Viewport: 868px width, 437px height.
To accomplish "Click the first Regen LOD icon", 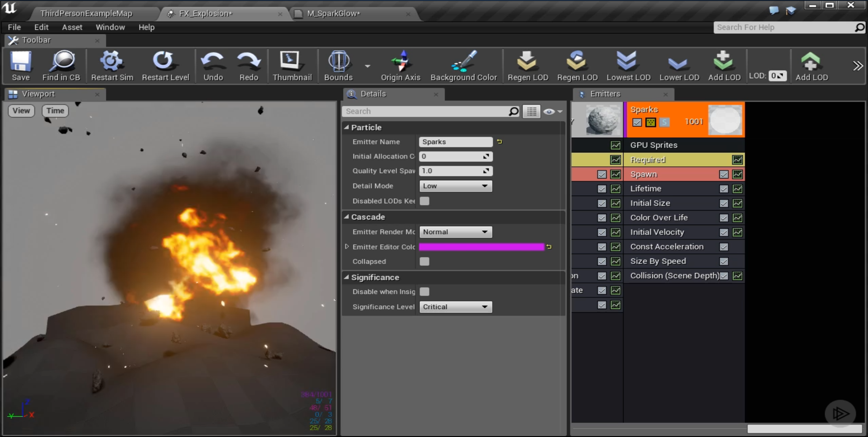I will point(528,66).
